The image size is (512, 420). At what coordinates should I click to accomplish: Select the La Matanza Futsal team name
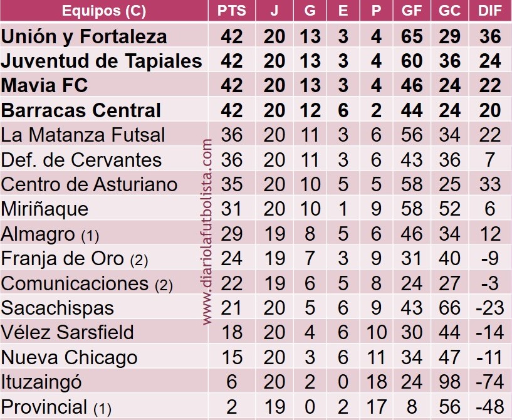pos(83,135)
